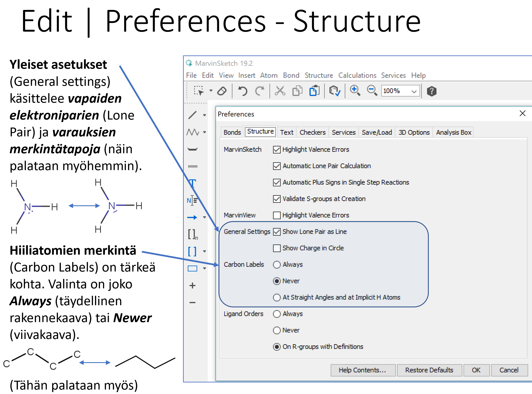Select the Eraser tool icon

[x=222, y=91]
